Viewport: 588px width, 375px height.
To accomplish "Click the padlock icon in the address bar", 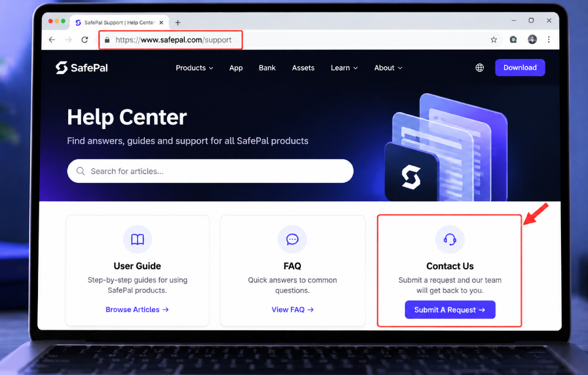I will click(x=107, y=40).
